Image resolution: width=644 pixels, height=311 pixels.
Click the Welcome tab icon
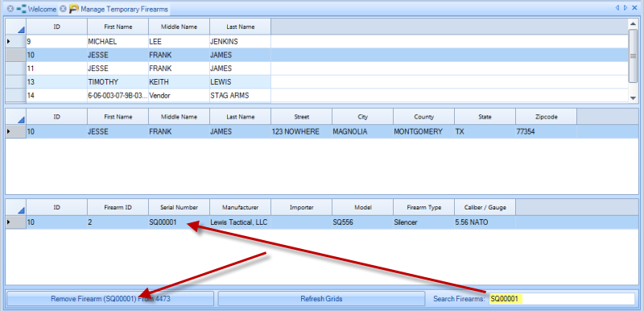[22, 9]
